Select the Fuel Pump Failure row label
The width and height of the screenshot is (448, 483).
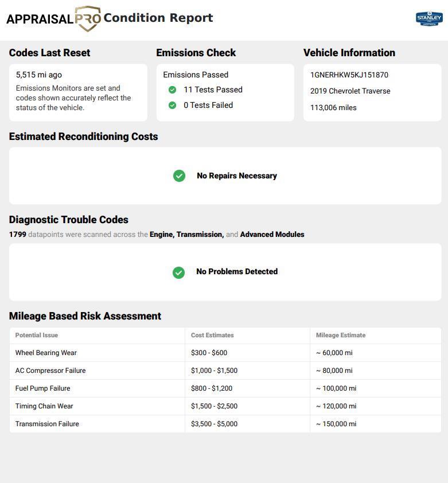tap(43, 388)
